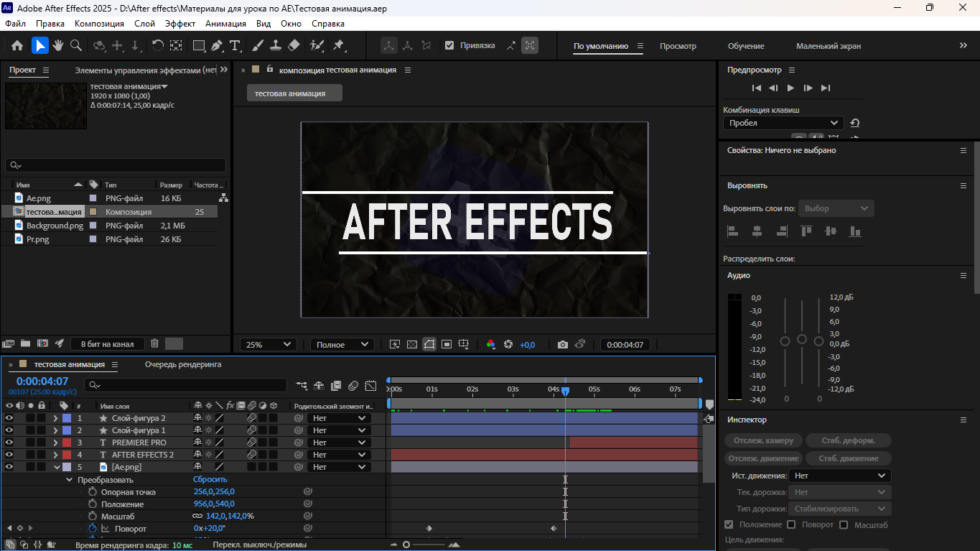The height and width of the screenshot is (551, 980).
Task: Select the Roto Brush tool
Action: coord(317,45)
